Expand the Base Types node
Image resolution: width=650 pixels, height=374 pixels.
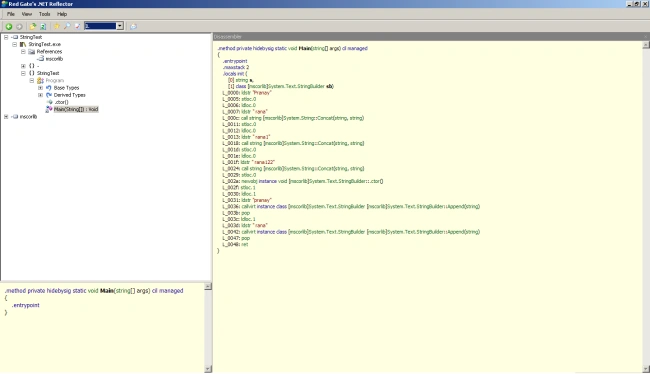coord(40,88)
